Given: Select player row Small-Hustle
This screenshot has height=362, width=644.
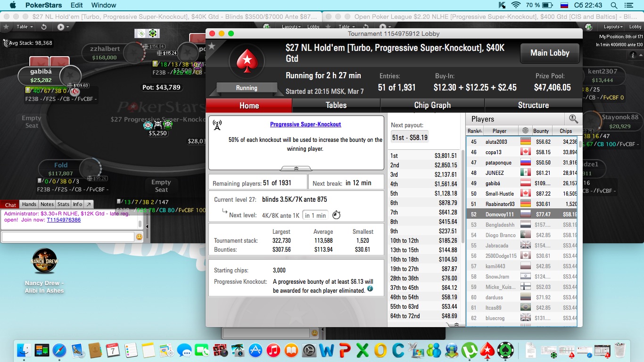Looking at the screenshot, I should (x=521, y=194).
